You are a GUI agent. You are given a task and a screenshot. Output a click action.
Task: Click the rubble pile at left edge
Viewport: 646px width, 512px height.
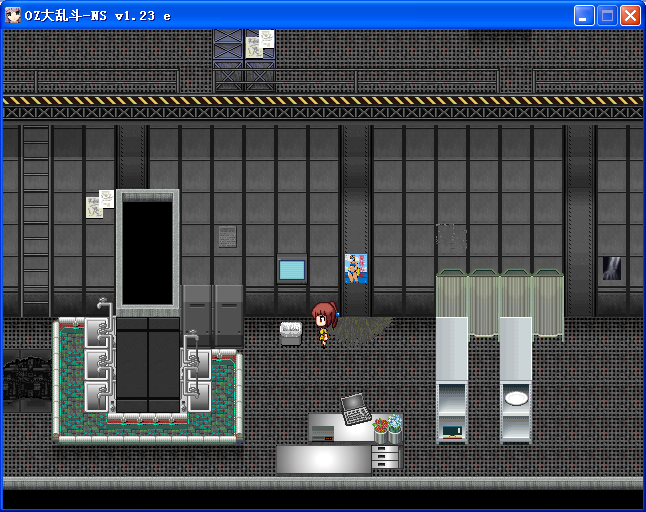click(x=27, y=380)
